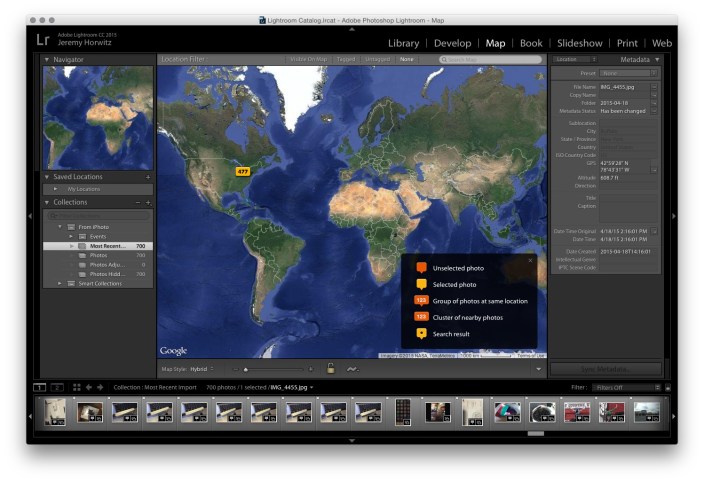The height and width of the screenshot is (482, 704).
Task: Click the Sync Metadata button
Action: coord(606,369)
